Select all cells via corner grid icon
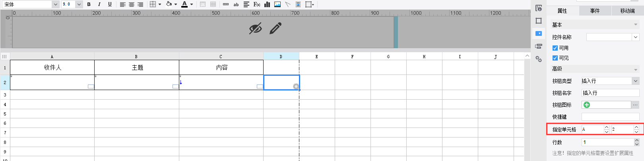This screenshot has width=644, height=161. (4, 57)
